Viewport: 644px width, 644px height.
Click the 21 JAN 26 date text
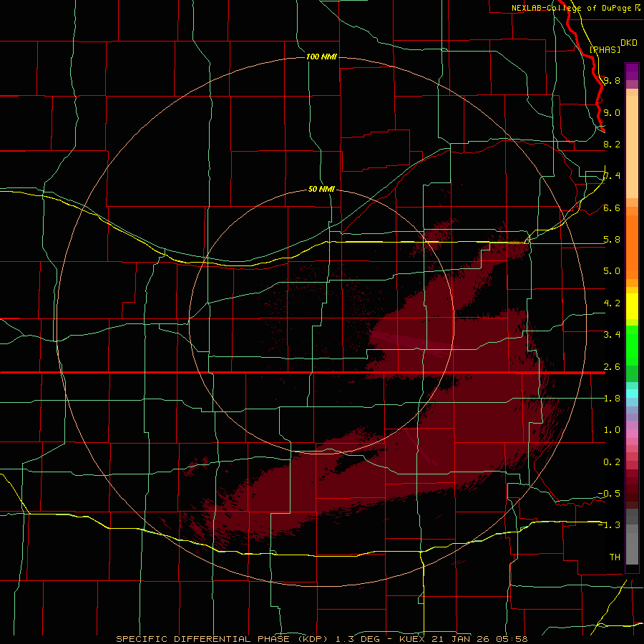click(x=461, y=639)
